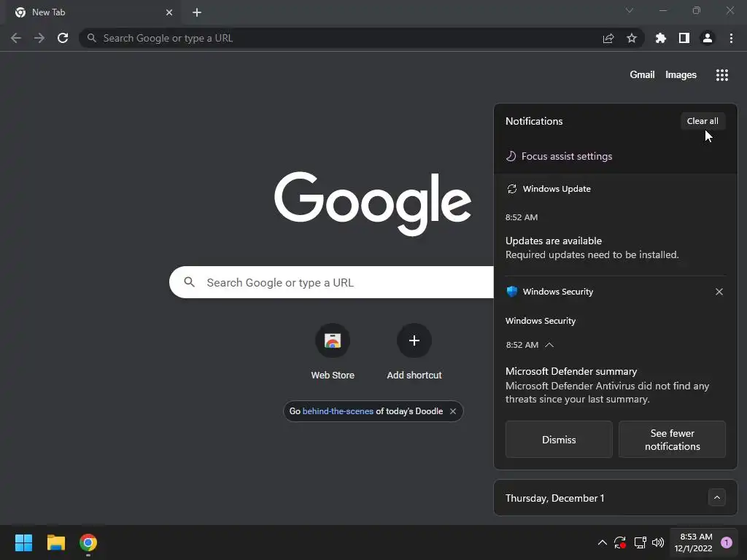Click the notification count badge

click(726, 542)
